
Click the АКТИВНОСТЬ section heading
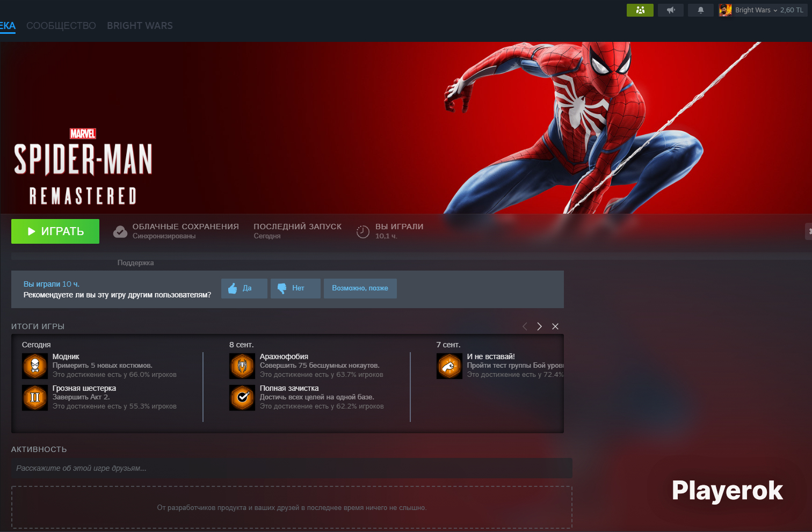39,449
